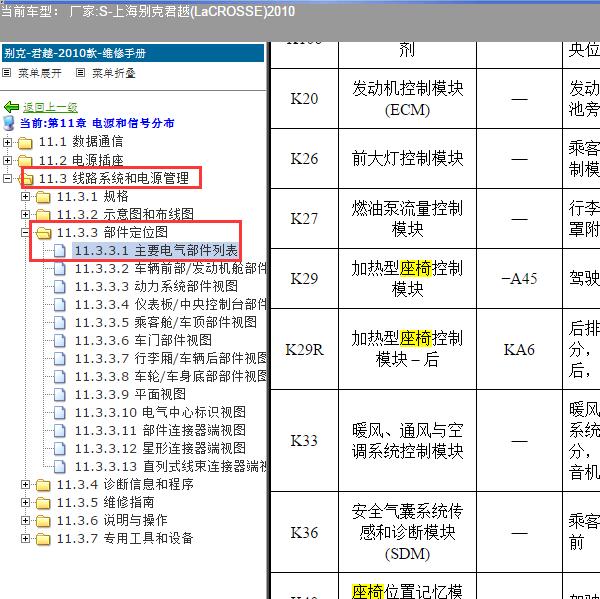Select the 11.3.6 说明与操作 folder label
600x599 pixels.
point(112,521)
